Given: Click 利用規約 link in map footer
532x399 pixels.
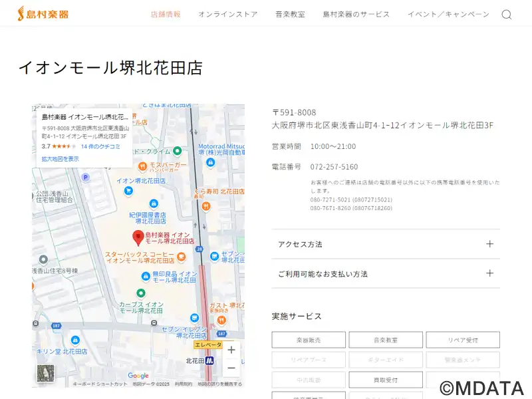Looking at the screenshot, I should [x=184, y=384].
